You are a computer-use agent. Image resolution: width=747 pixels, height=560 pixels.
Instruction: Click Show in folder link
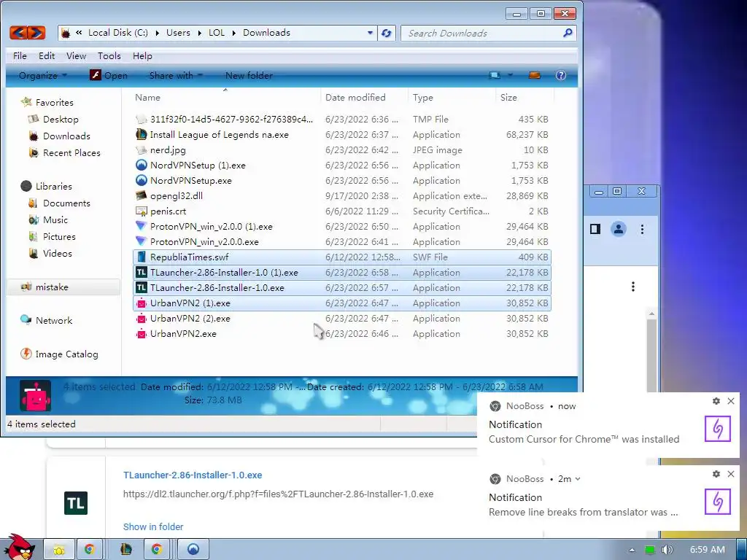(153, 526)
